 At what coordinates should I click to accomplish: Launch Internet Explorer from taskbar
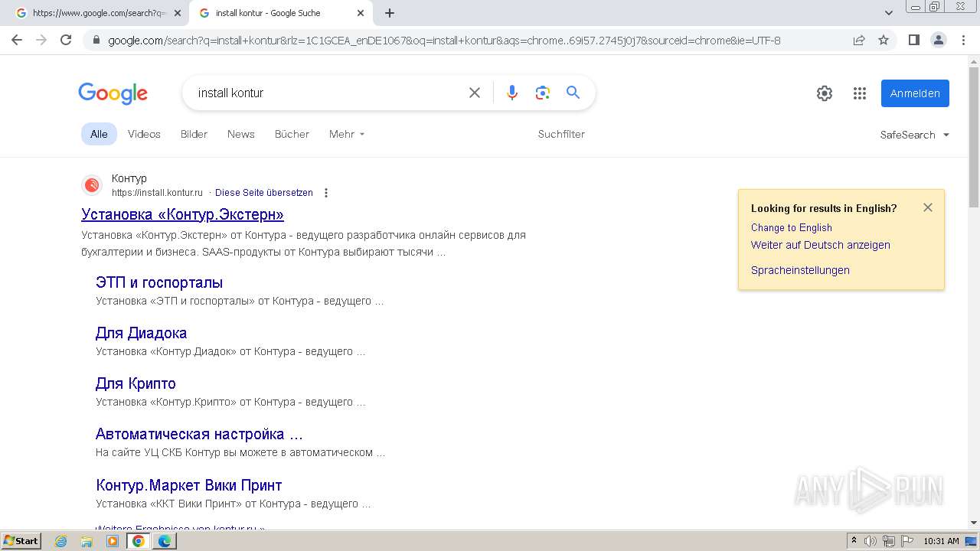tap(61, 541)
